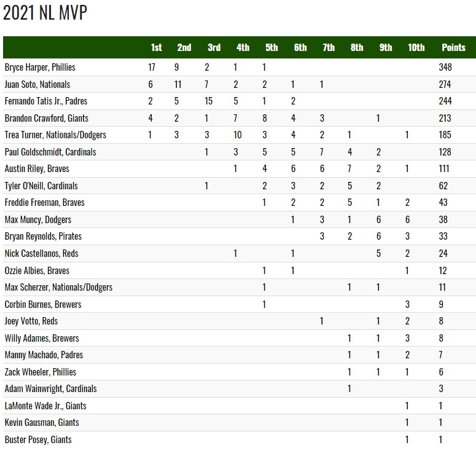Select Austin Riley's 111 points cell

(445, 168)
